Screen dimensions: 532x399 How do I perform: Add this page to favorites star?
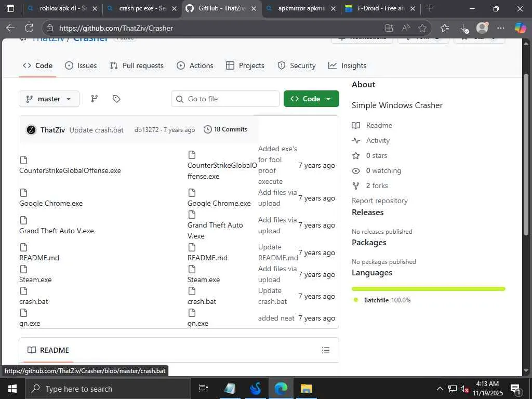[422, 28]
